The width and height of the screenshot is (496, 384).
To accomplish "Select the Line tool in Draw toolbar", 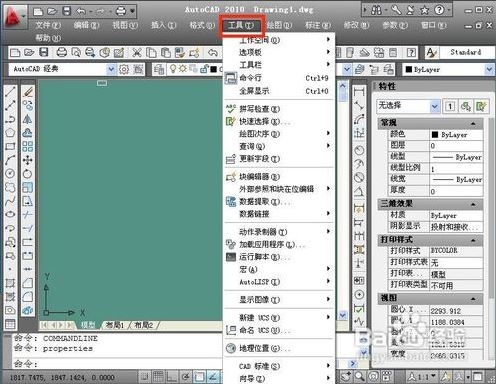I will 10,91.
